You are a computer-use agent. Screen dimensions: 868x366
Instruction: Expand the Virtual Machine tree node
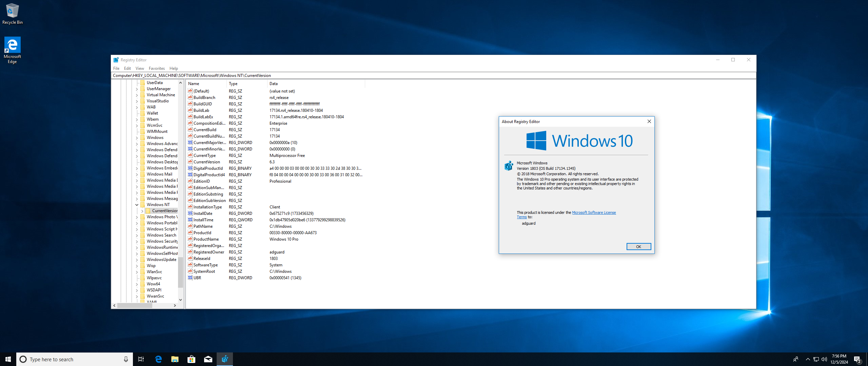[137, 95]
